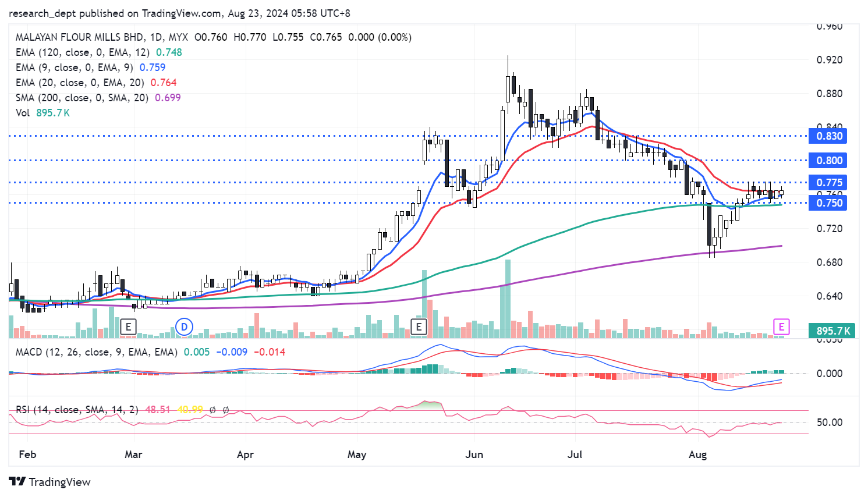Select the MACD indicator legend
868x497 pixels.
tap(96, 352)
